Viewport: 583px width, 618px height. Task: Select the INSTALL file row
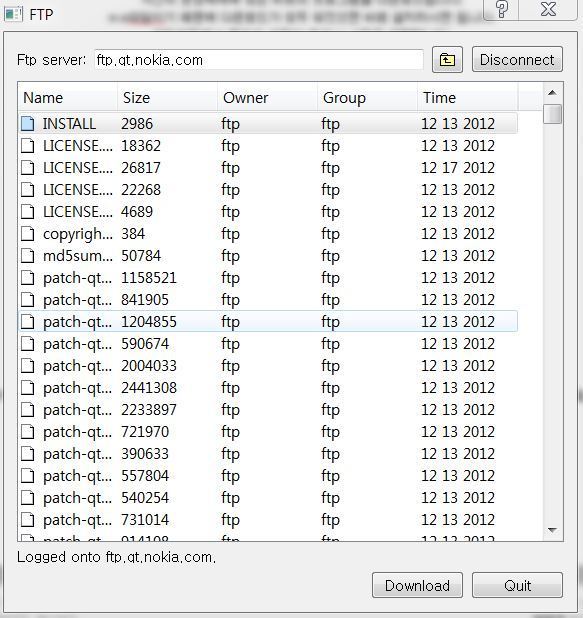pyautogui.click(x=268, y=124)
